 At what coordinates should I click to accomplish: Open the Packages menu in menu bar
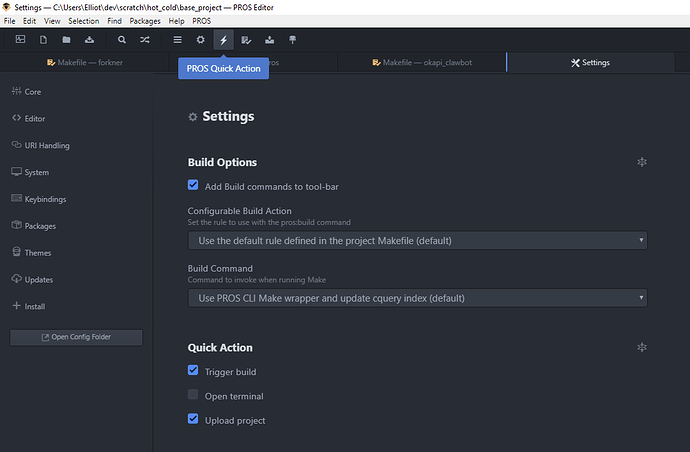coord(145,21)
